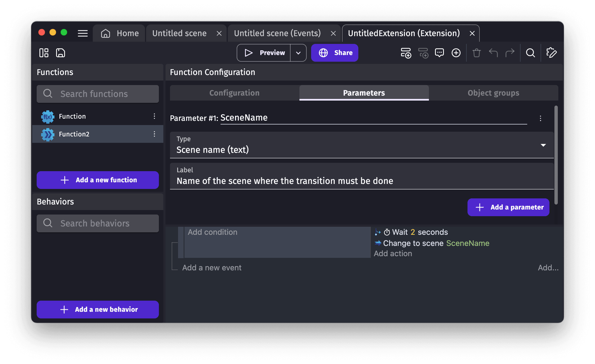
Task: Switch to the Object groups tab
Action: 493,93
